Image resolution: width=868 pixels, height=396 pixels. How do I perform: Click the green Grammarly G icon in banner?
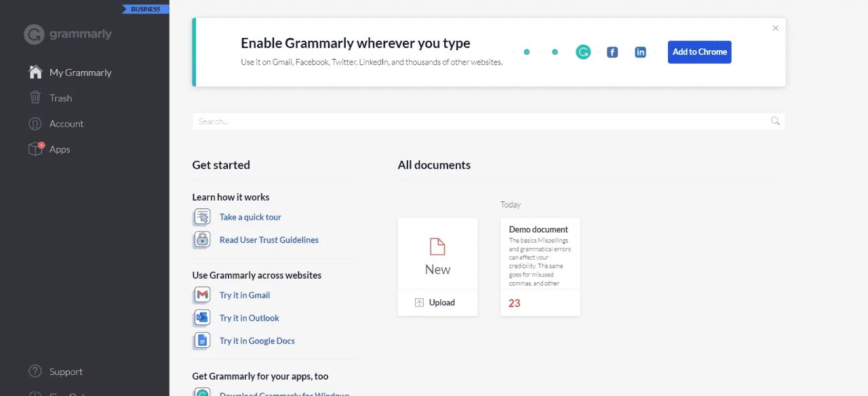[x=583, y=52]
